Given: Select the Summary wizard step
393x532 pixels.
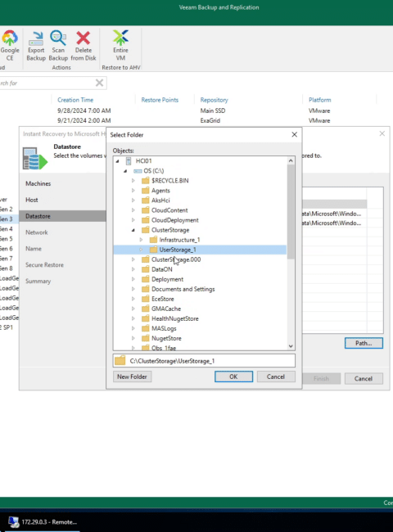Looking at the screenshot, I should coord(38,282).
